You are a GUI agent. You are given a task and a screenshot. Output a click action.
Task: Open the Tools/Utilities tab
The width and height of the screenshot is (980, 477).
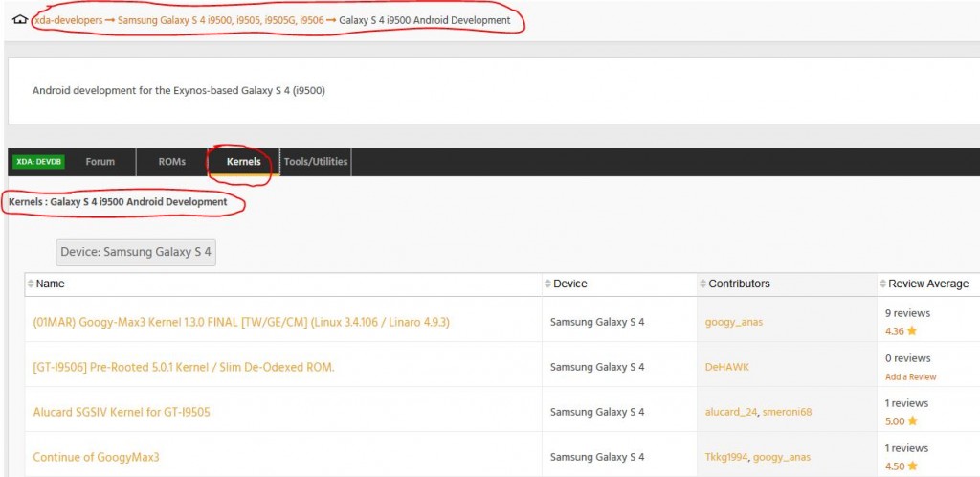pyautogui.click(x=316, y=161)
